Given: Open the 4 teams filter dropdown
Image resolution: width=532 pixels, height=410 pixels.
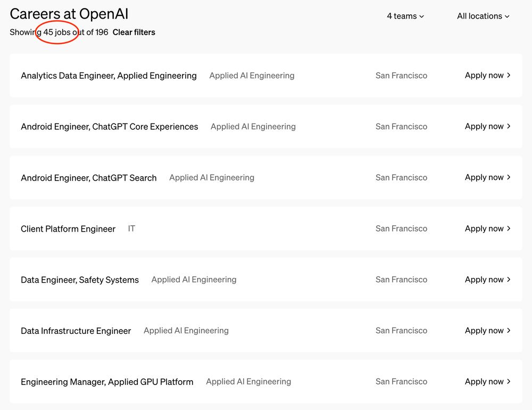Looking at the screenshot, I should pyautogui.click(x=405, y=16).
